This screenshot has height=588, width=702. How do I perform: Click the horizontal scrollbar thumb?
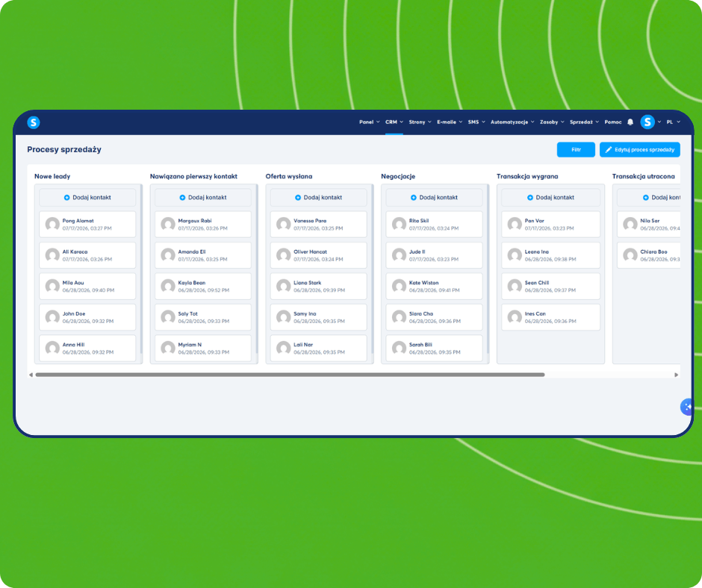click(290, 375)
